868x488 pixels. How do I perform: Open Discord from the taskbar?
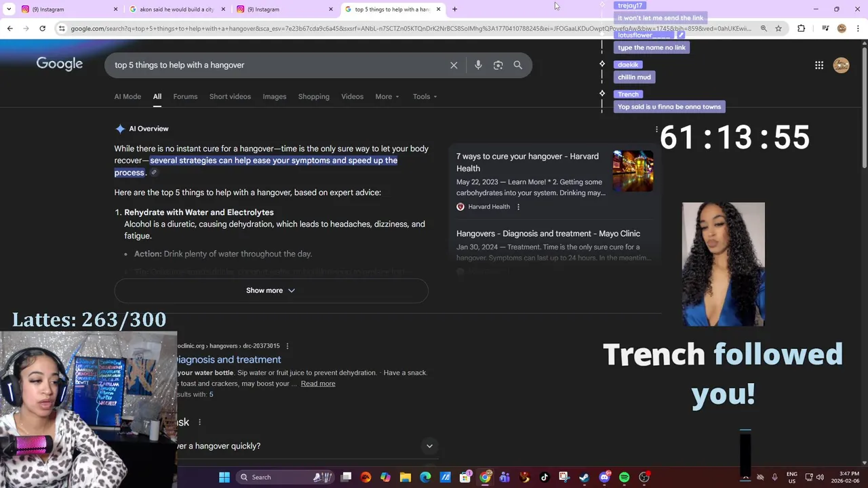click(604, 477)
